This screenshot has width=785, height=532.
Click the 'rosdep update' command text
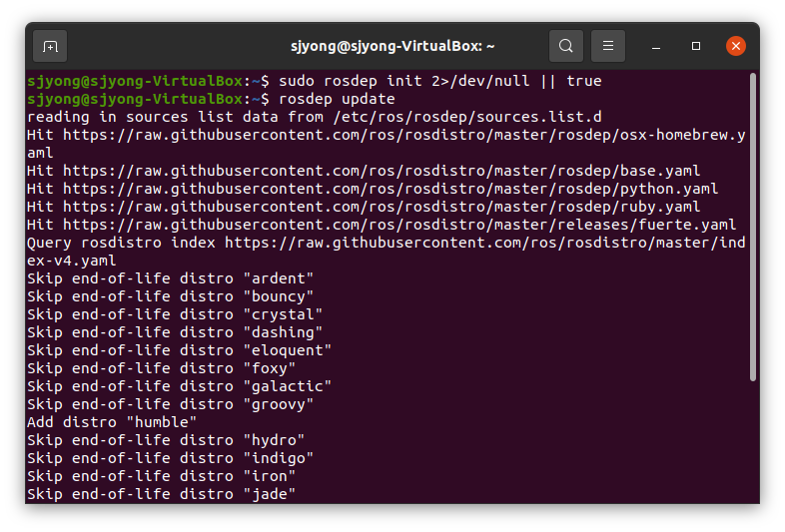pos(337,99)
